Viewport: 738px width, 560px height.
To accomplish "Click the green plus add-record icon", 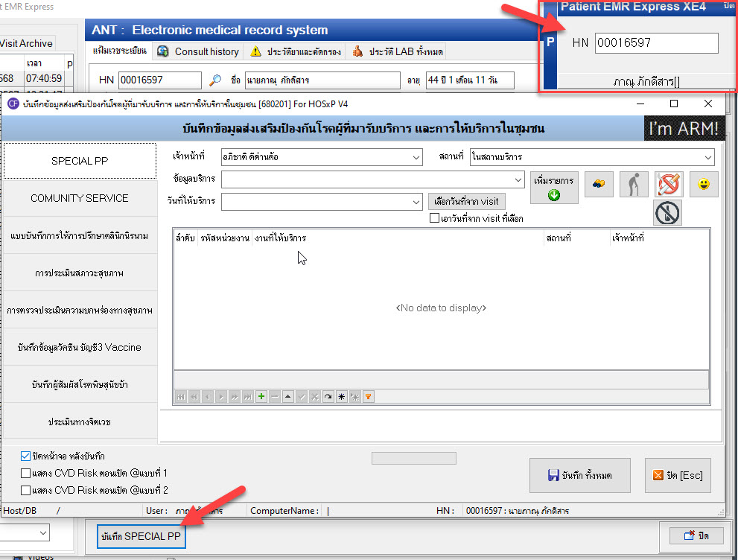I will (261, 397).
